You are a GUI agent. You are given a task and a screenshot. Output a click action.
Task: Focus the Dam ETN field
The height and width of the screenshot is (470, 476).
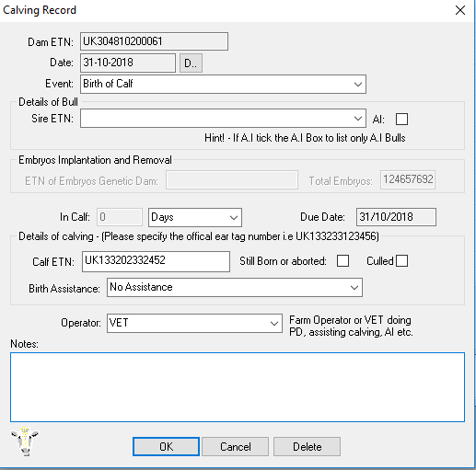(154, 41)
